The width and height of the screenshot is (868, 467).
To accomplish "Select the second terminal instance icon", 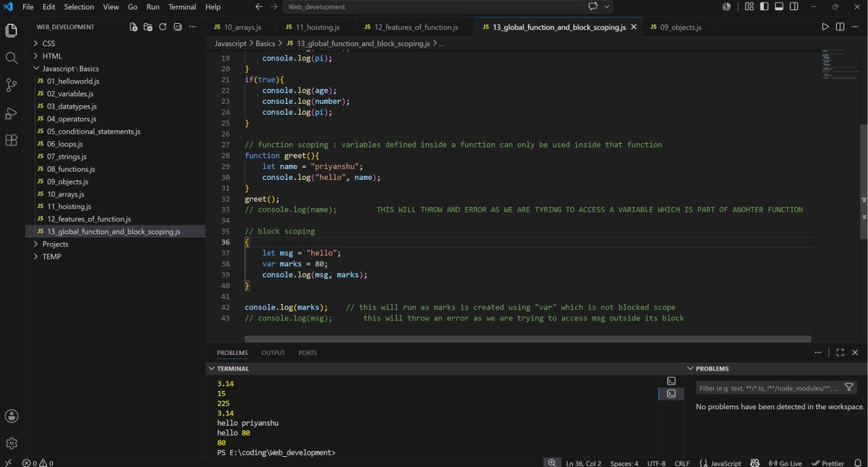I will pos(671,393).
